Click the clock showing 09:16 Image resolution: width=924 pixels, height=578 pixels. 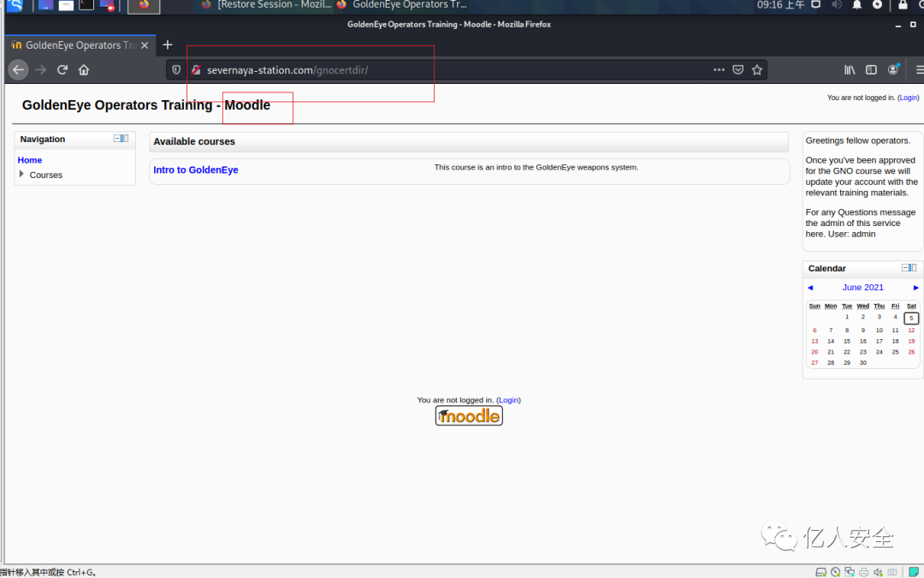780,5
